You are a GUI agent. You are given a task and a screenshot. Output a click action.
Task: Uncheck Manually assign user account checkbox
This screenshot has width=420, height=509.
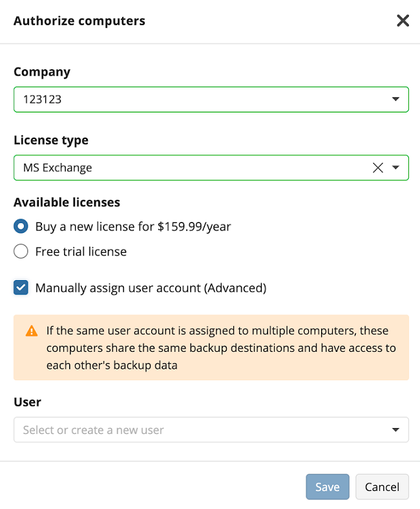(21, 288)
